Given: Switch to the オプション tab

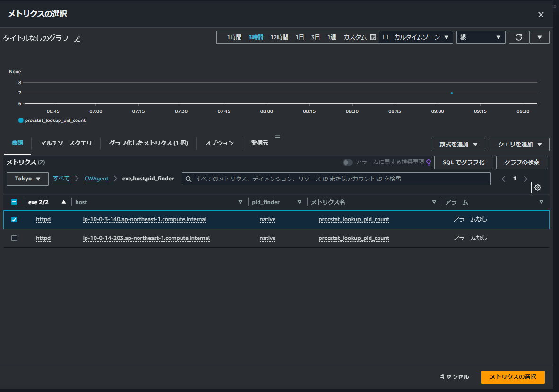Looking at the screenshot, I should 219,143.
